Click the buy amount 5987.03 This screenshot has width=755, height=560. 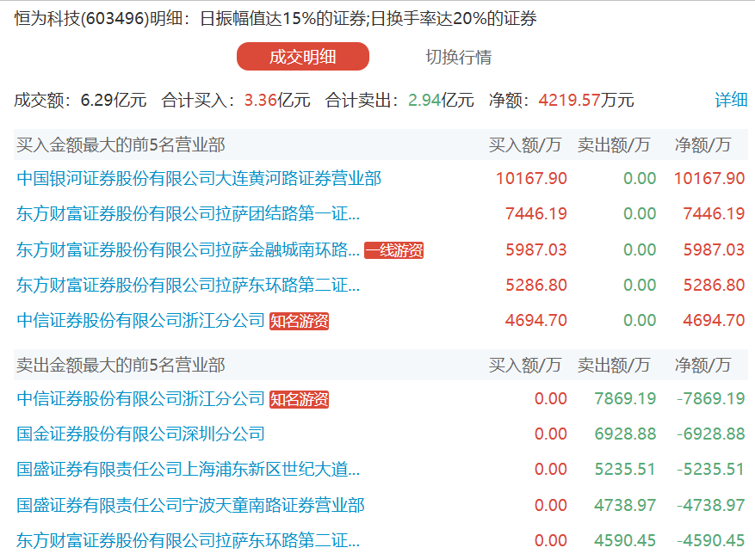pos(536,249)
